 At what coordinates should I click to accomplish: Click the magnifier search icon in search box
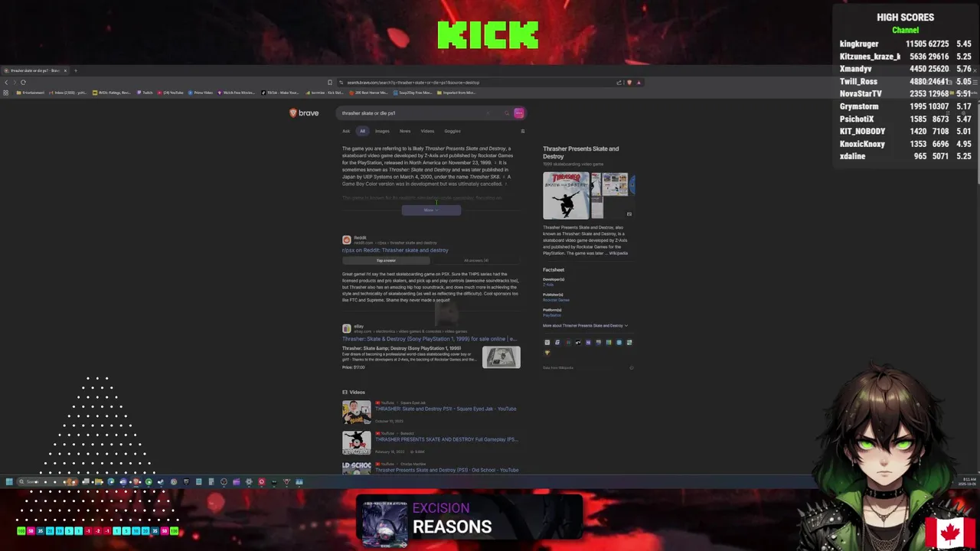pos(506,113)
